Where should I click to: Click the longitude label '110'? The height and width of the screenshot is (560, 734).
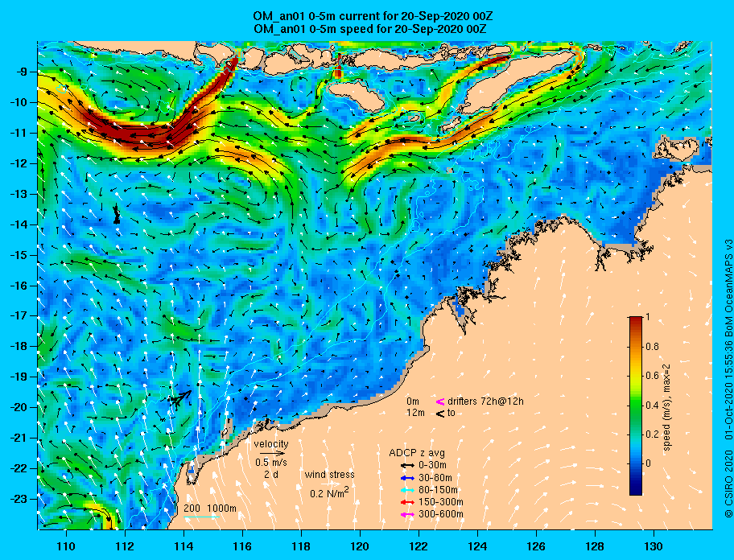66,546
